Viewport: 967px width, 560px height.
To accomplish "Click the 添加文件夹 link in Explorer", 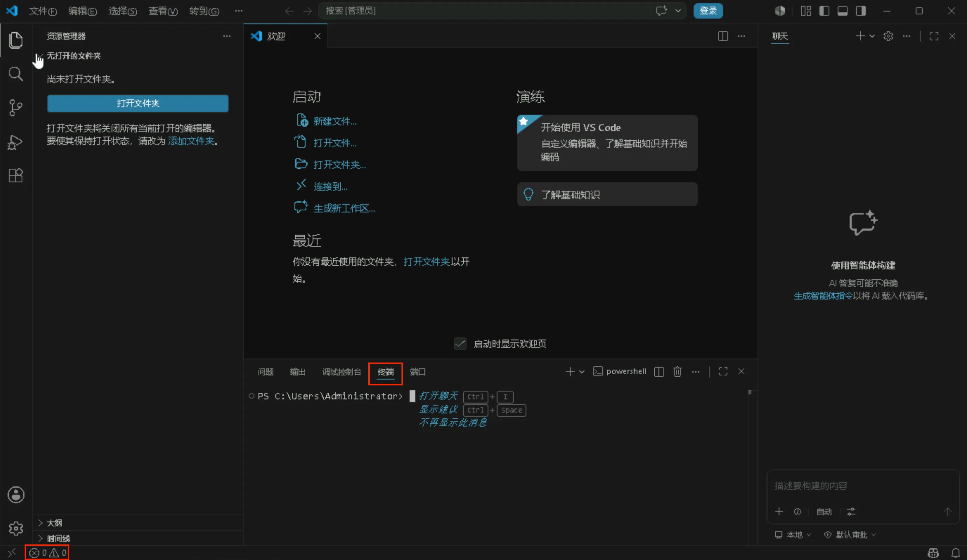I will [191, 141].
